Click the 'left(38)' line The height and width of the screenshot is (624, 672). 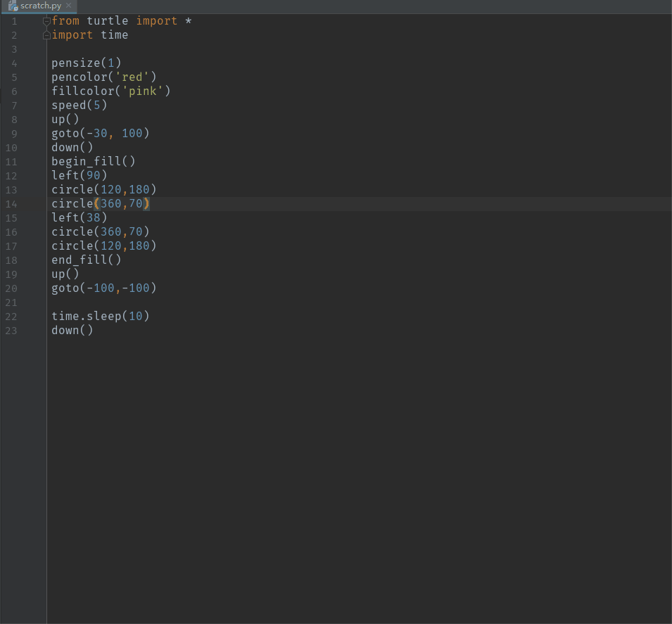pyautogui.click(x=80, y=217)
